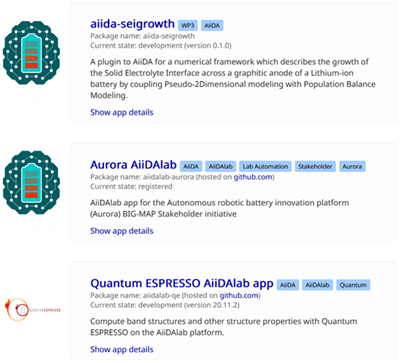This screenshot has height=363, width=400.
Task: Expand Show app details for Quantum ESPRESSO
Action: point(122,350)
